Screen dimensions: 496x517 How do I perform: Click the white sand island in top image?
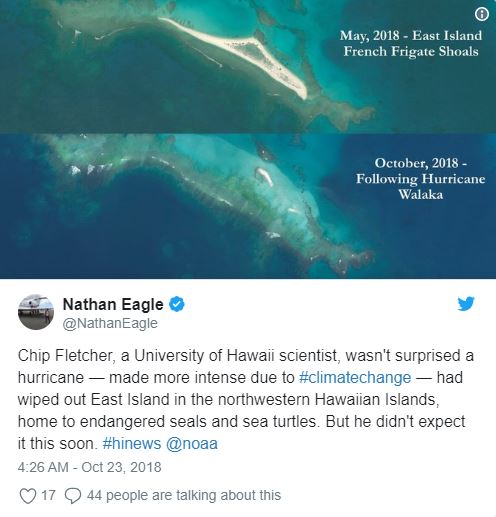[x=234, y=56]
